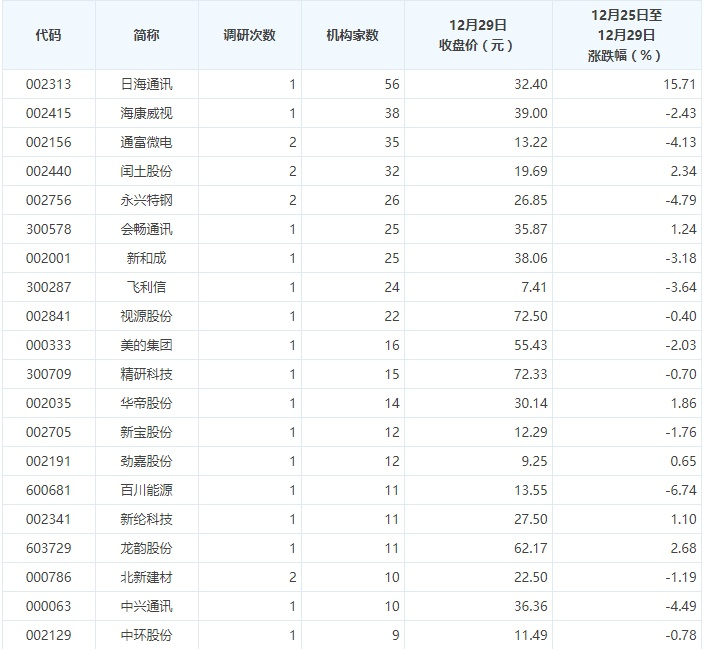Click closing price 9.25
The height and width of the screenshot is (649, 705).
point(534,461)
